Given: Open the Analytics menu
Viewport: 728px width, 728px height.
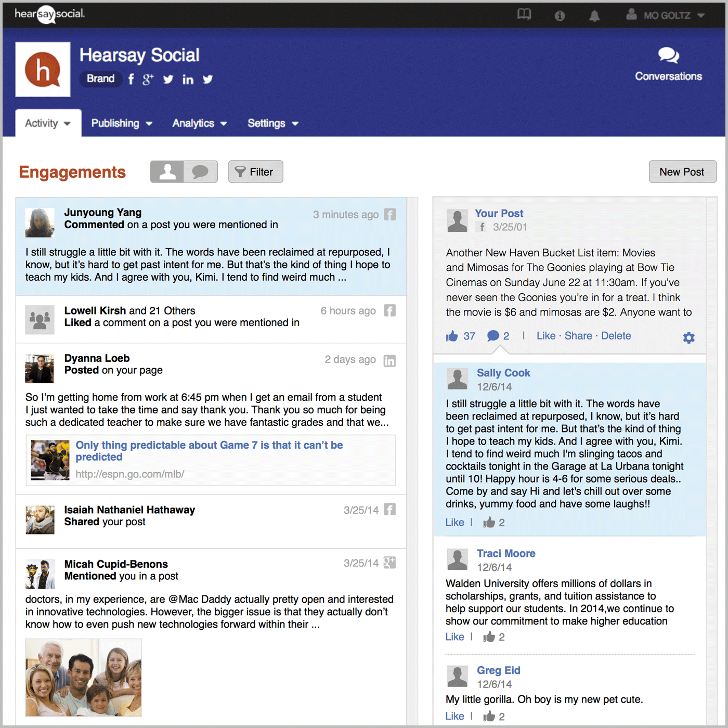Looking at the screenshot, I should click(200, 123).
